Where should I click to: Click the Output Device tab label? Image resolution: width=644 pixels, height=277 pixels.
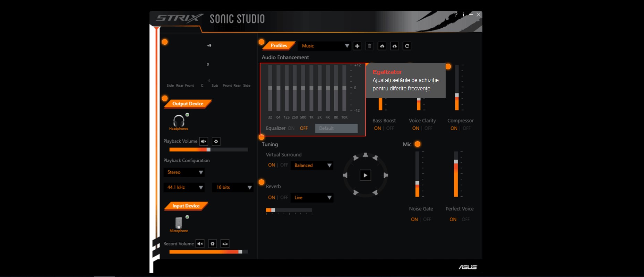click(188, 104)
